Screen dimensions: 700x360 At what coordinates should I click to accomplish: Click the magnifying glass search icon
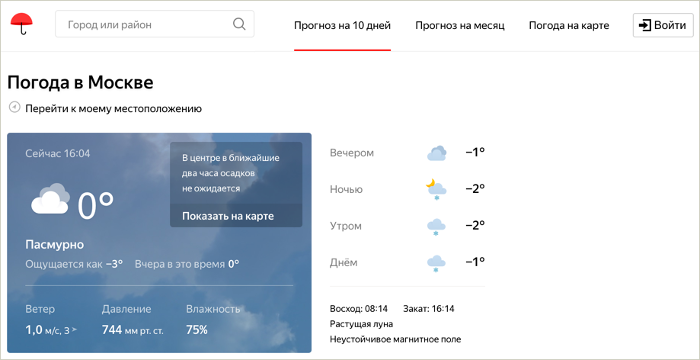pyautogui.click(x=239, y=24)
